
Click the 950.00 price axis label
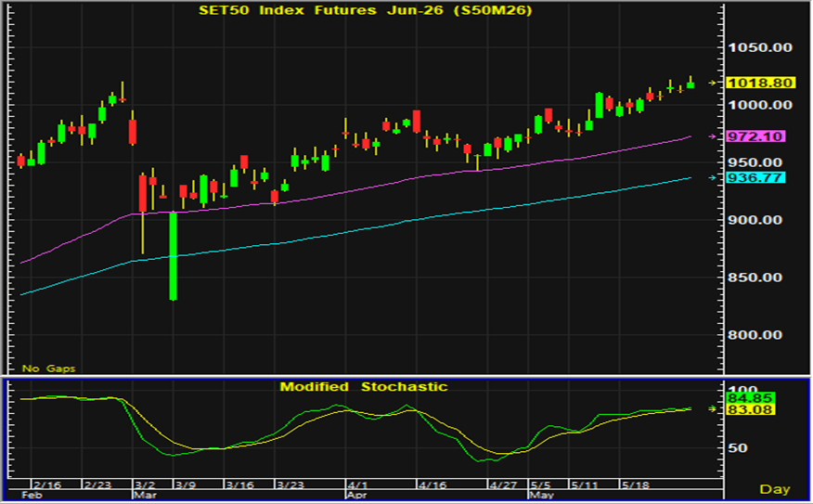755,162
